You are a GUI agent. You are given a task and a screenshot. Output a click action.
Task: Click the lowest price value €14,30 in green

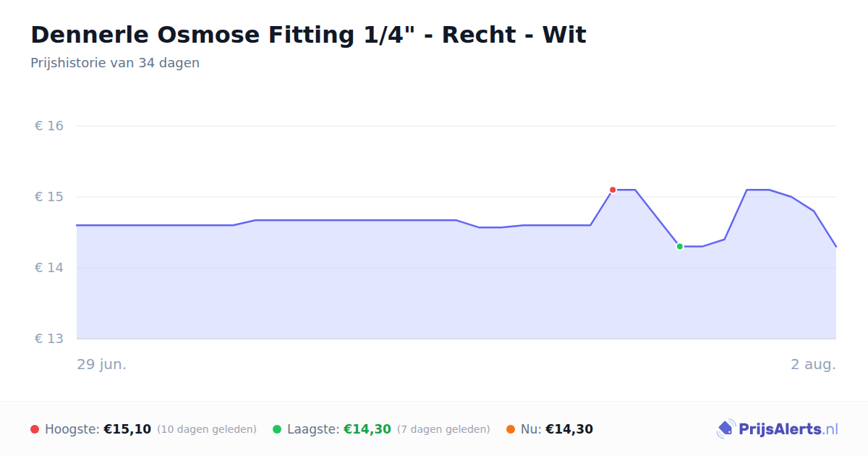(367, 429)
